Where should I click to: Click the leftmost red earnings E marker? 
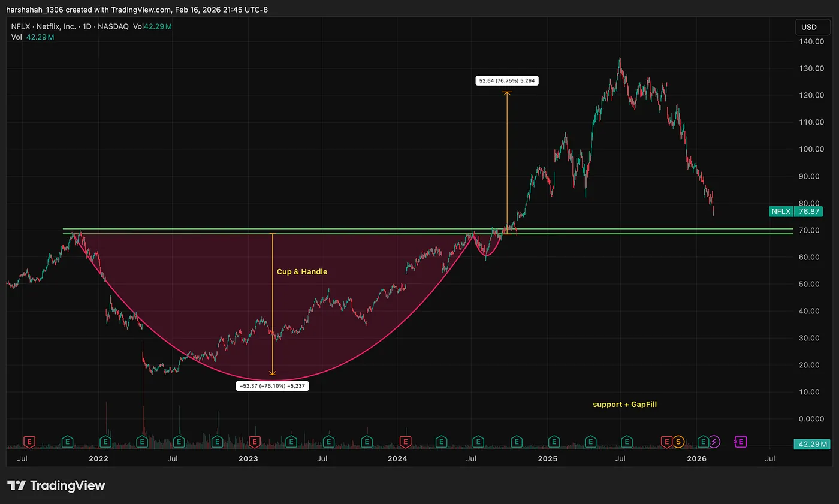coord(29,442)
